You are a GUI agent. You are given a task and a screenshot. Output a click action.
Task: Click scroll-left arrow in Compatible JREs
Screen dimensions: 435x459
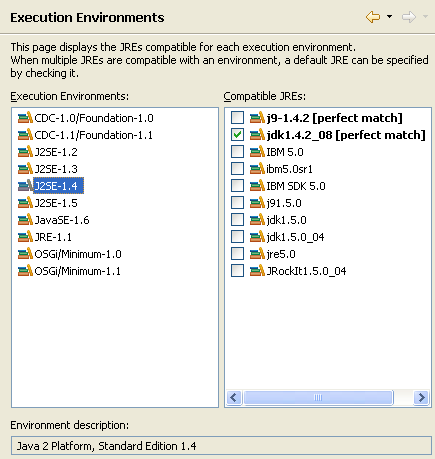tap(234, 397)
